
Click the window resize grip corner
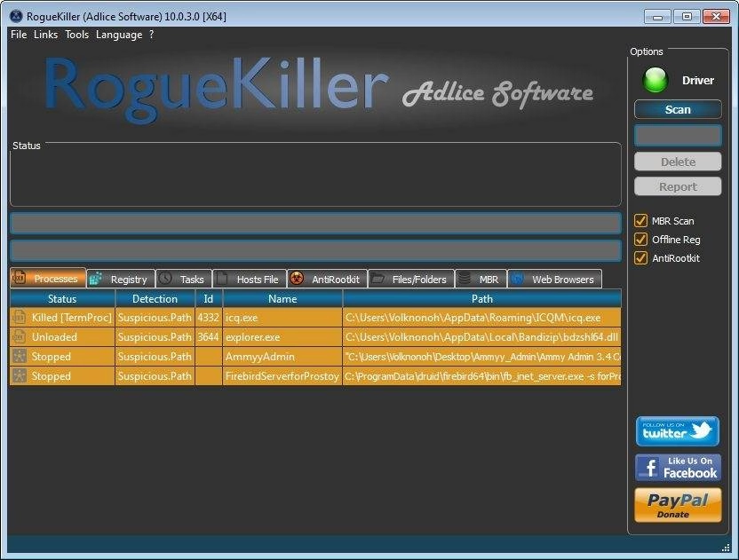[x=726, y=548]
